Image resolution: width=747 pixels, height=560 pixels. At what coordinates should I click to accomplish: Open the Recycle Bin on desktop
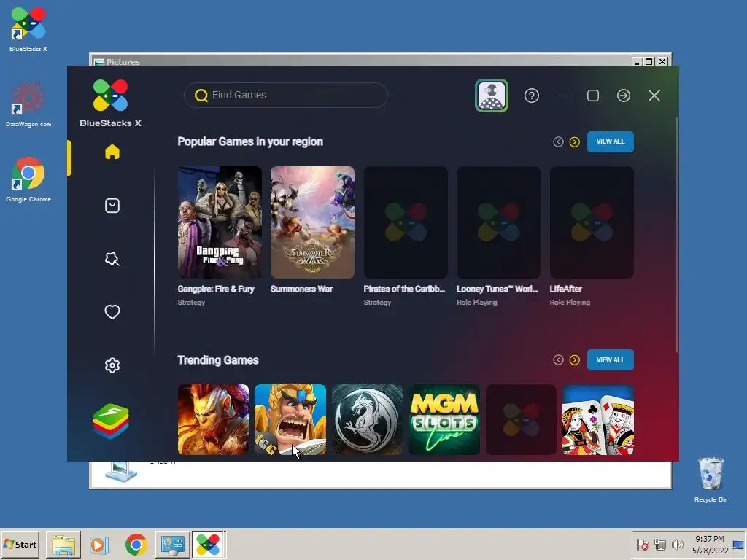[x=711, y=480]
